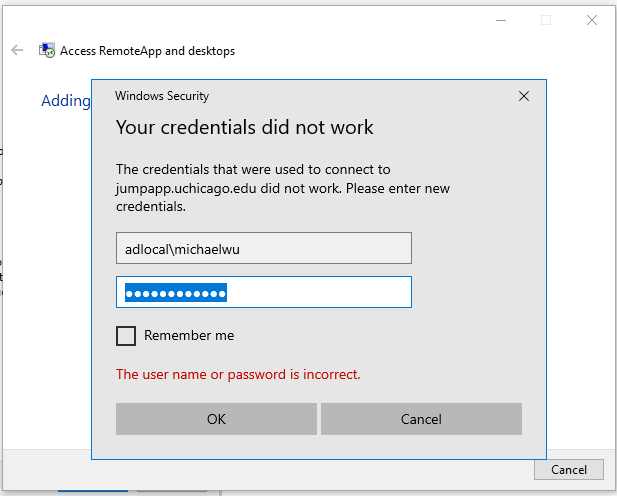Minimize the Access RemoteApp window
The image size is (617, 496).
tap(499, 19)
